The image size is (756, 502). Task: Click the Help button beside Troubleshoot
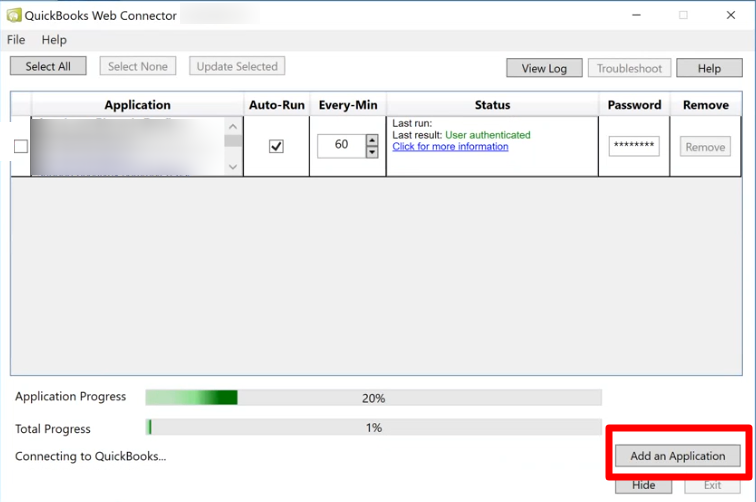(x=709, y=68)
